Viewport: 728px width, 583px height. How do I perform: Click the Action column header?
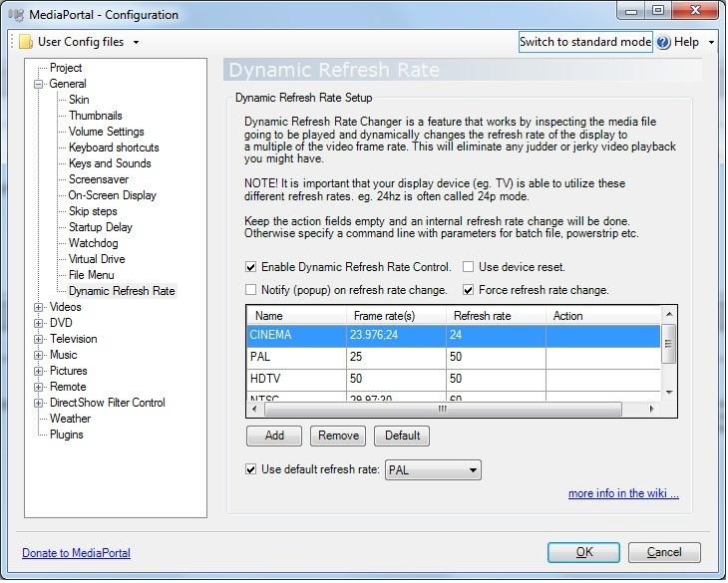click(603, 316)
